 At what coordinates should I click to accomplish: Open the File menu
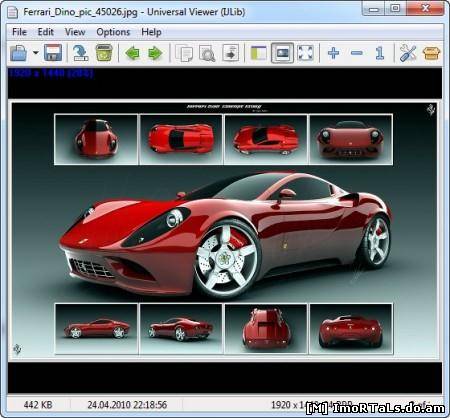pos(19,32)
